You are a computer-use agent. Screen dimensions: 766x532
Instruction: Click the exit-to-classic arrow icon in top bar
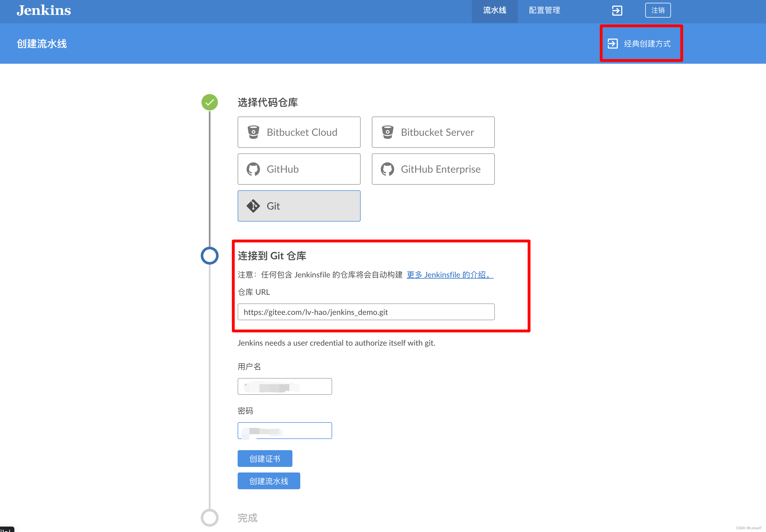(617, 11)
